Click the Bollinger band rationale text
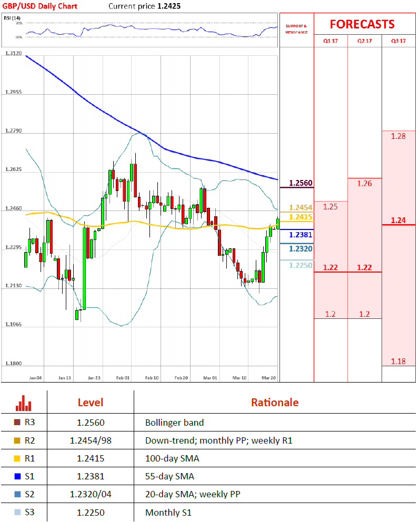Screen dimensions: 420x522 coord(174,423)
